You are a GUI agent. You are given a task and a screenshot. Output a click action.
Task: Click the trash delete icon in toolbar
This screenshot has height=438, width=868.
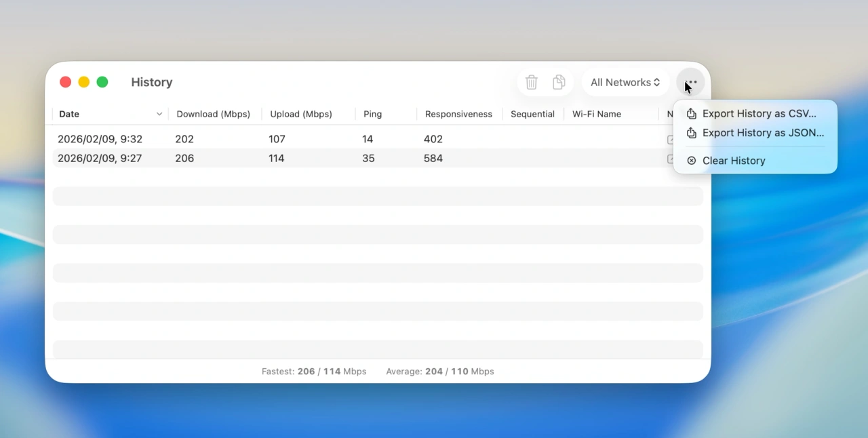pos(532,83)
